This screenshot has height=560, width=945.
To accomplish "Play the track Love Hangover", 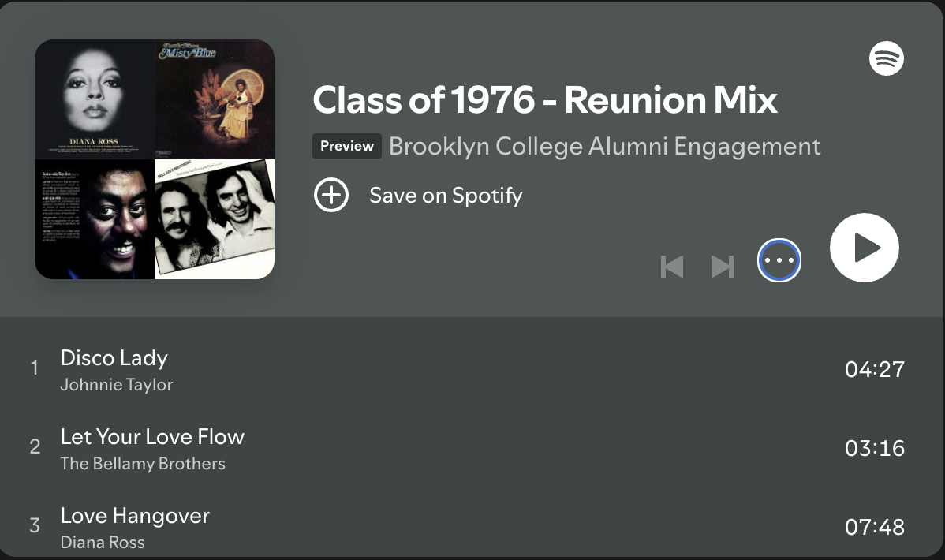I will point(135,516).
